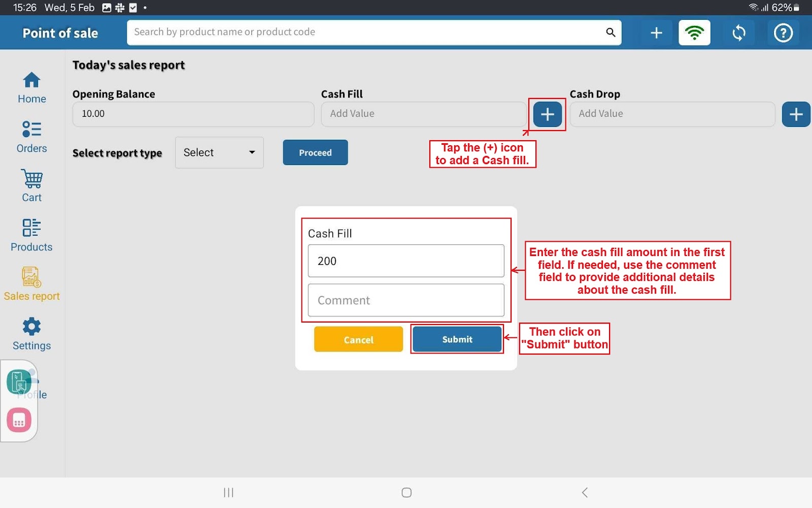
Task: Go to Home in the sidebar
Action: pos(31,88)
